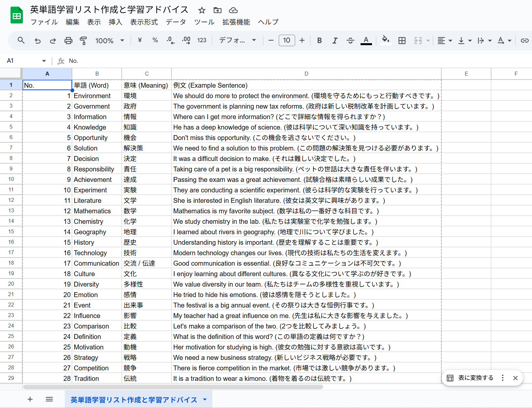
Task: Open the zoom level dropdown
Action: pos(110,41)
